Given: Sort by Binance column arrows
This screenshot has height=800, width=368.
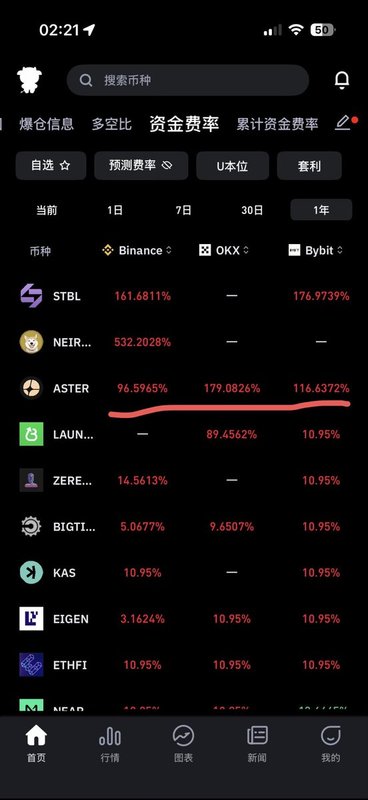Looking at the screenshot, I should click(x=169, y=251).
